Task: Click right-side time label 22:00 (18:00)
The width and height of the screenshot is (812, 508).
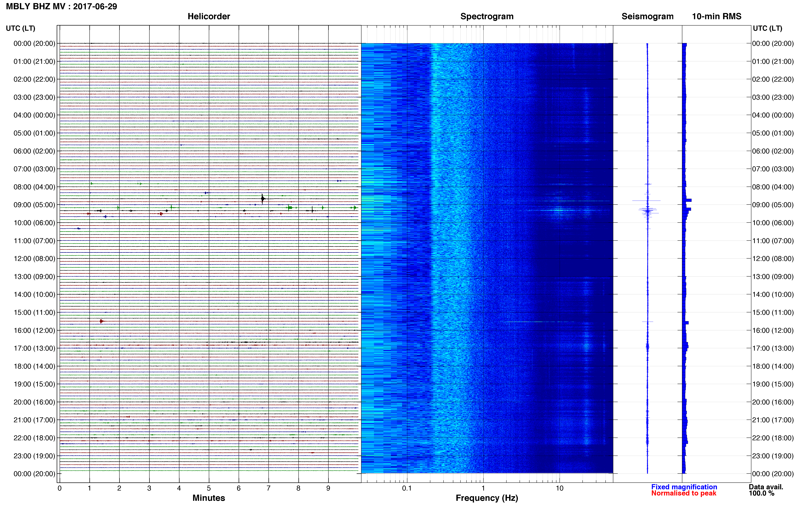Action: 773,438
